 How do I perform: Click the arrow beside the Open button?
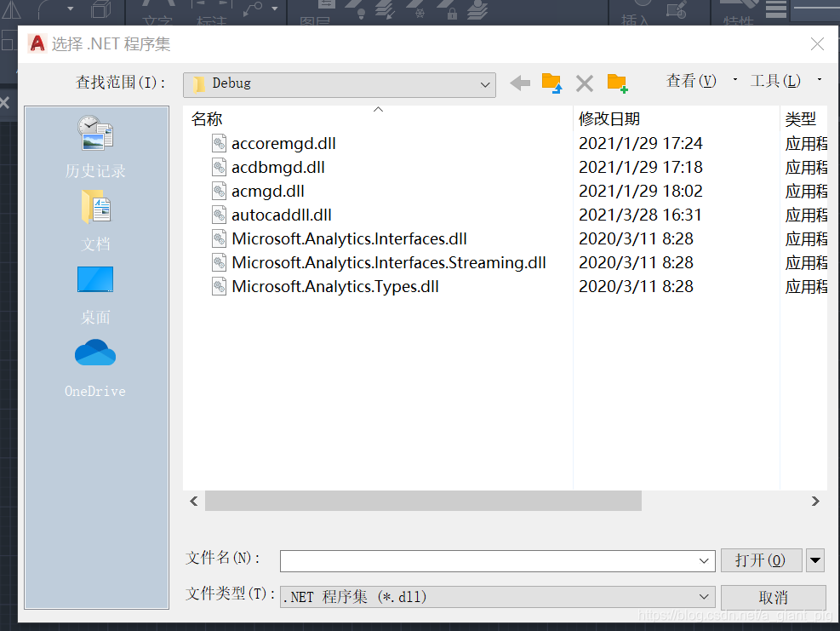pos(815,560)
